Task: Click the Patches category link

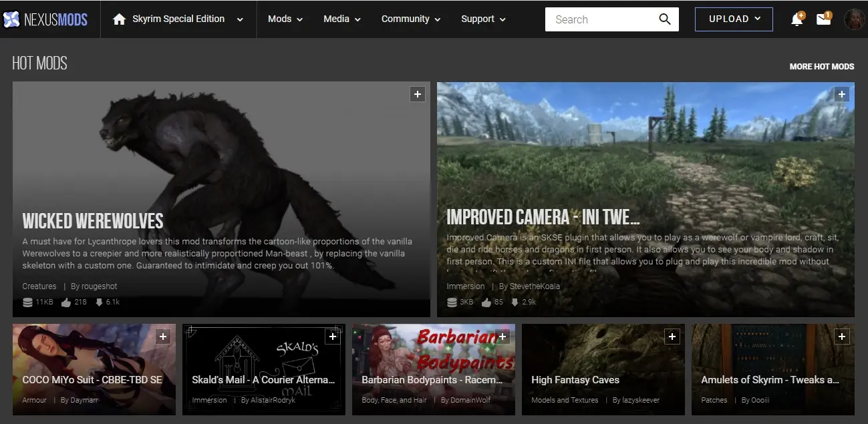Action: tap(714, 401)
